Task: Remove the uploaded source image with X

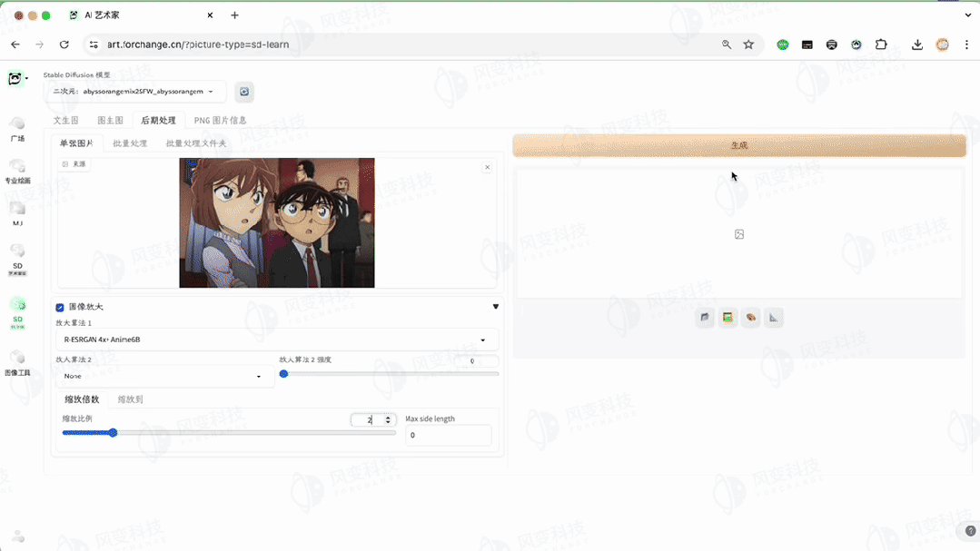Action: point(488,167)
